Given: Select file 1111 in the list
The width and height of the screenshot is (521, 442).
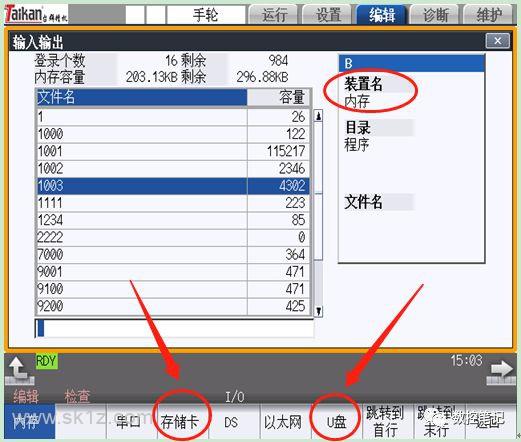Looking at the screenshot, I should [x=173, y=203].
